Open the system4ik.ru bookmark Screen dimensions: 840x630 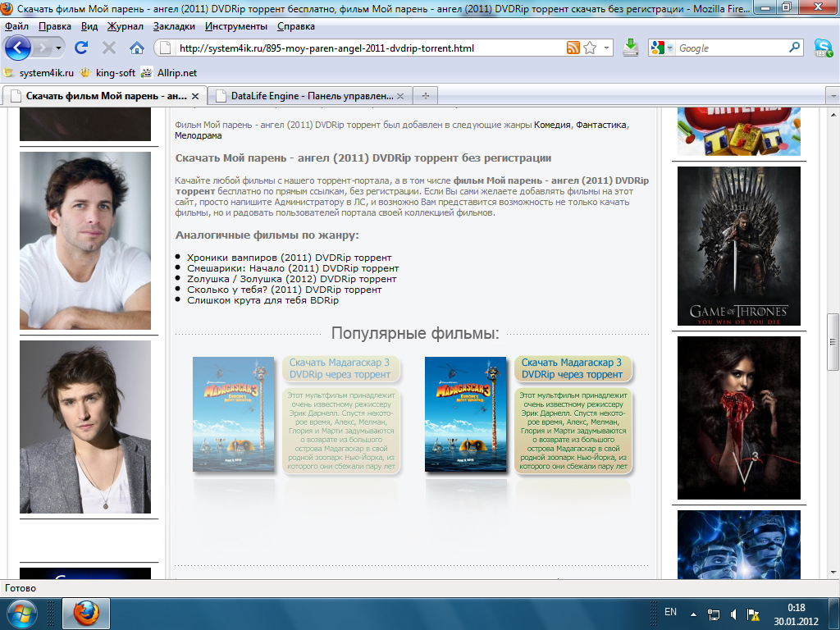point(39,73)
